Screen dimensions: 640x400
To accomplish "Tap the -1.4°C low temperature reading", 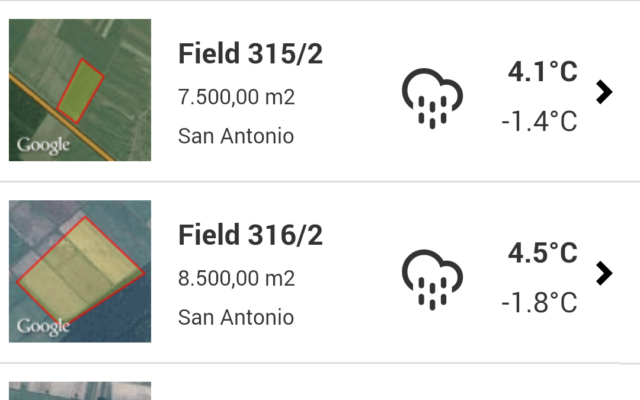I will pyautogui.click(x=539, y=121).
